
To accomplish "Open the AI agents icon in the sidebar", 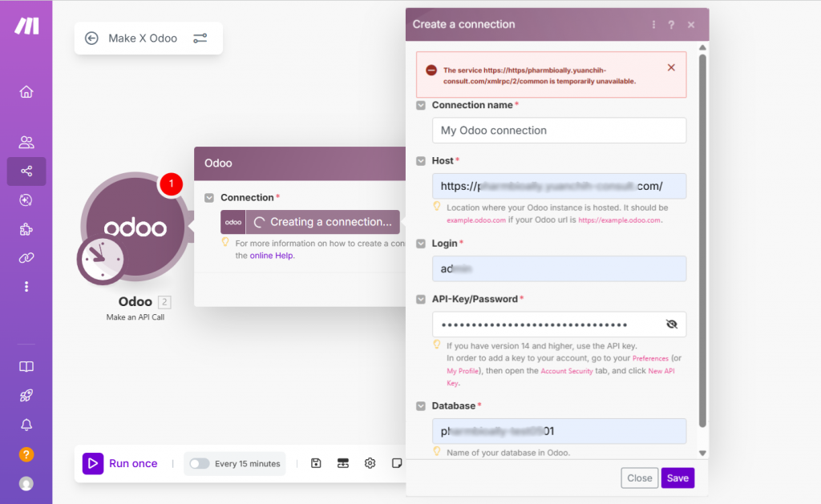I will [26, 200].
